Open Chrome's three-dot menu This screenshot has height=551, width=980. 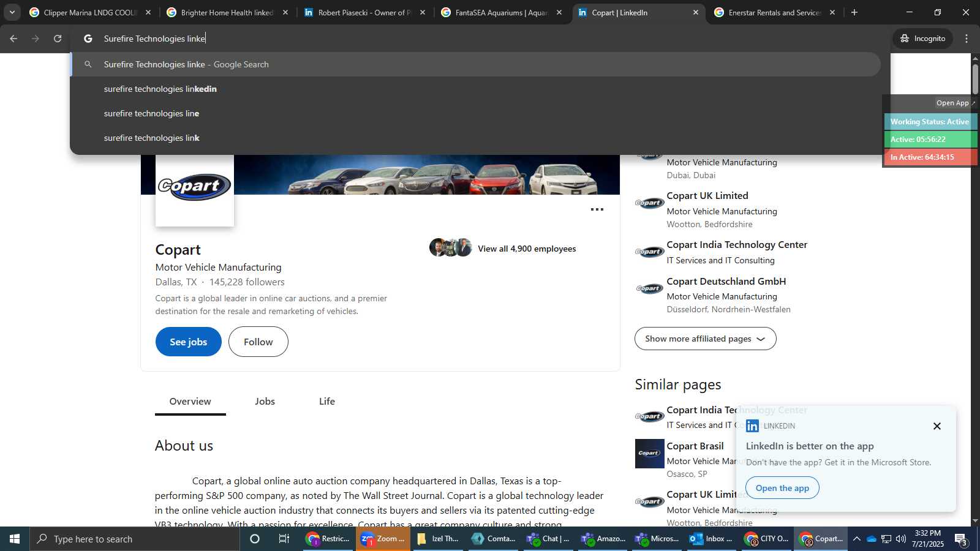(x=967, y=39)
